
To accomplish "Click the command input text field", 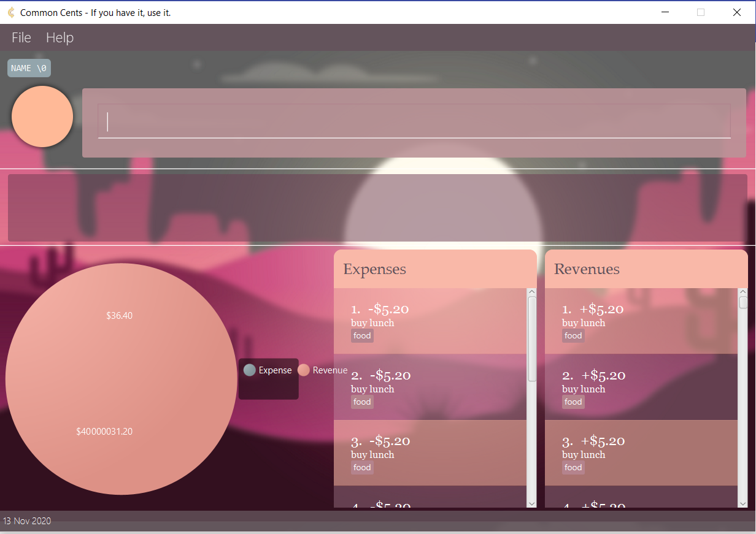I will 414,121.
